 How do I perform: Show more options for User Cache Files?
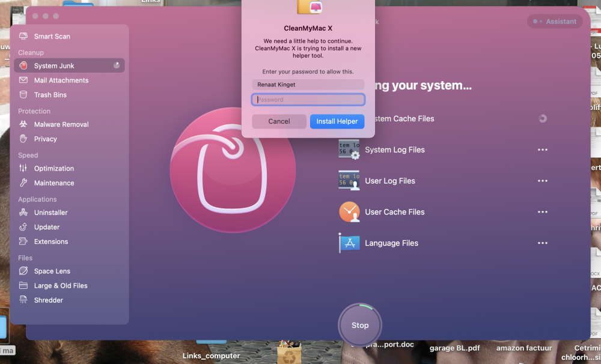(543, 212)
